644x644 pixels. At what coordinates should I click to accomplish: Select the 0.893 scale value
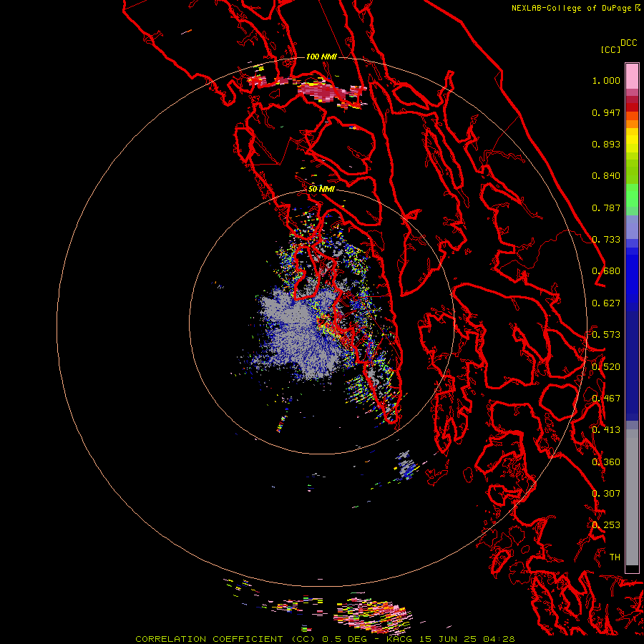pyautogui.click(x=606, y=144)
